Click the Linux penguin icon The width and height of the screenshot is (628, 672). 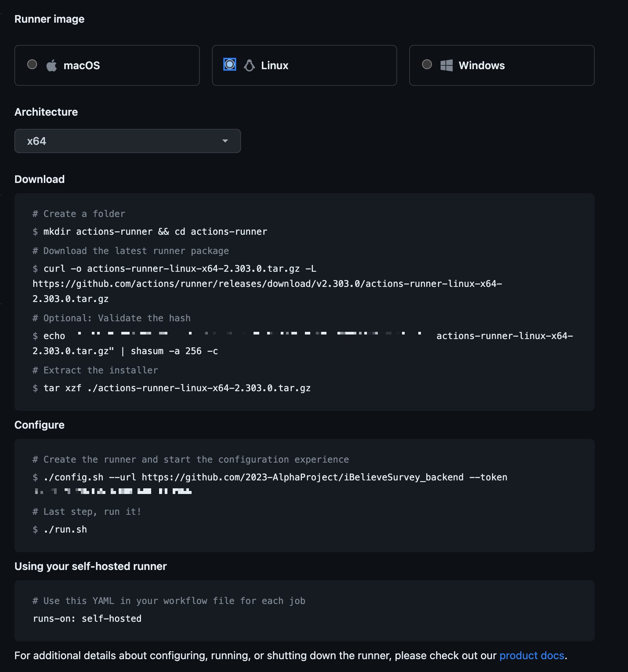249,65
